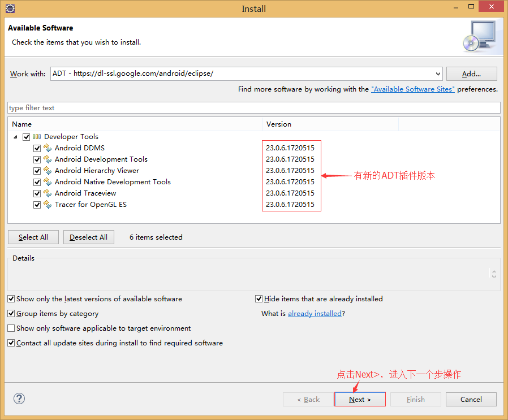The height and width of the screenshot is (420, 508).
Task: Select the Android Development Tools row text
Action: point(101,159)
